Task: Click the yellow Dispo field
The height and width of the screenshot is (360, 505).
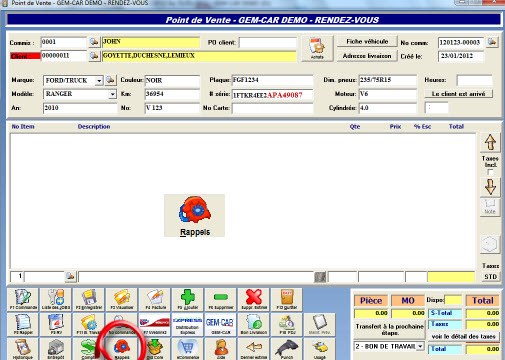Action: point(453,300)
